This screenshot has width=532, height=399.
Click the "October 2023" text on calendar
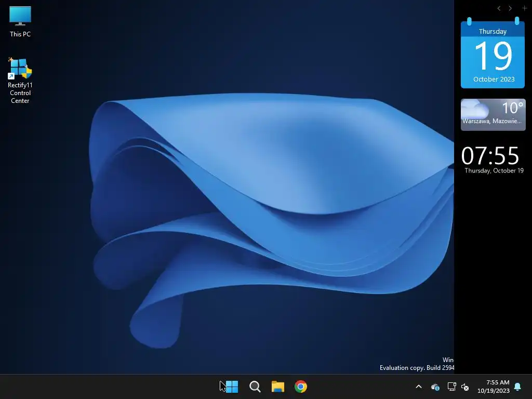(x=494, y=79)
